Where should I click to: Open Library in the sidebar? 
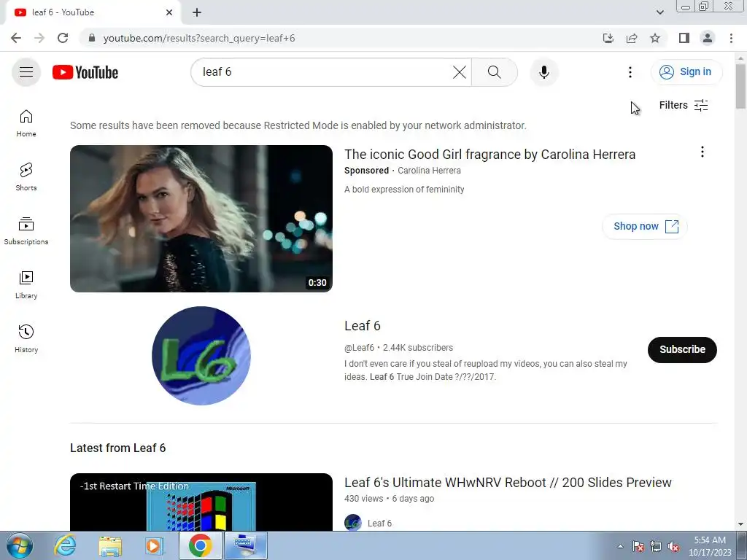(26, 285)
